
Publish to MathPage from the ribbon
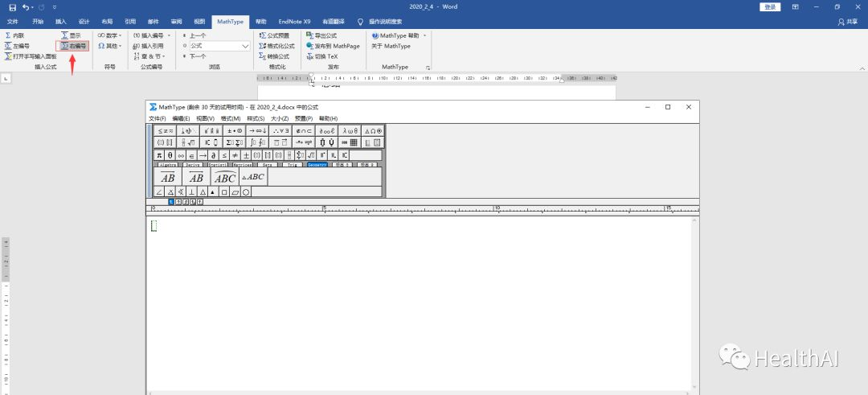(334, 46)
